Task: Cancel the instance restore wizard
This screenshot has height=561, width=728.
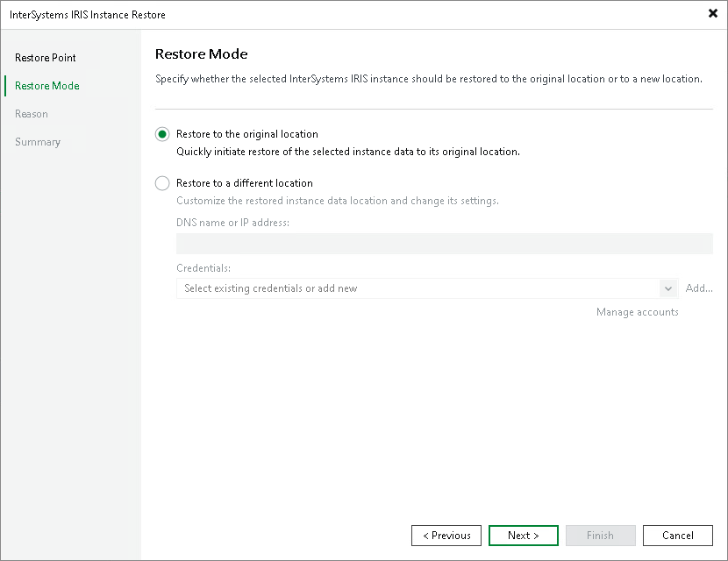Action: click(x=677, y=536)
